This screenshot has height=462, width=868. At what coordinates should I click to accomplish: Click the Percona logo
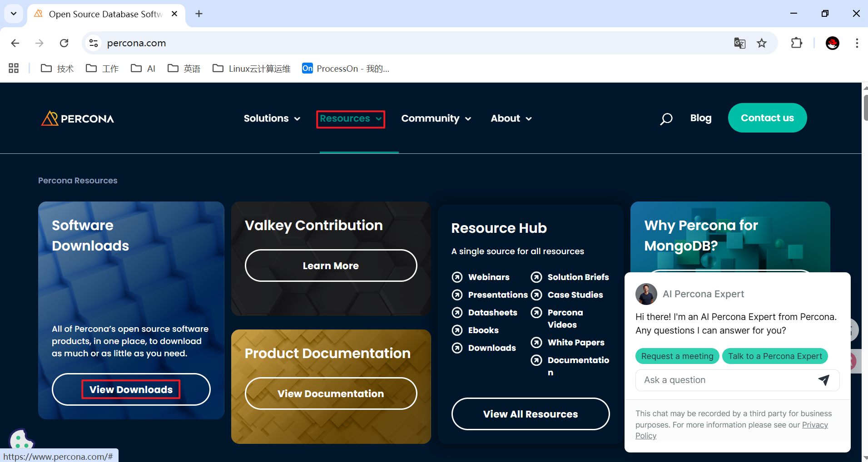click(x=77, y=118)
